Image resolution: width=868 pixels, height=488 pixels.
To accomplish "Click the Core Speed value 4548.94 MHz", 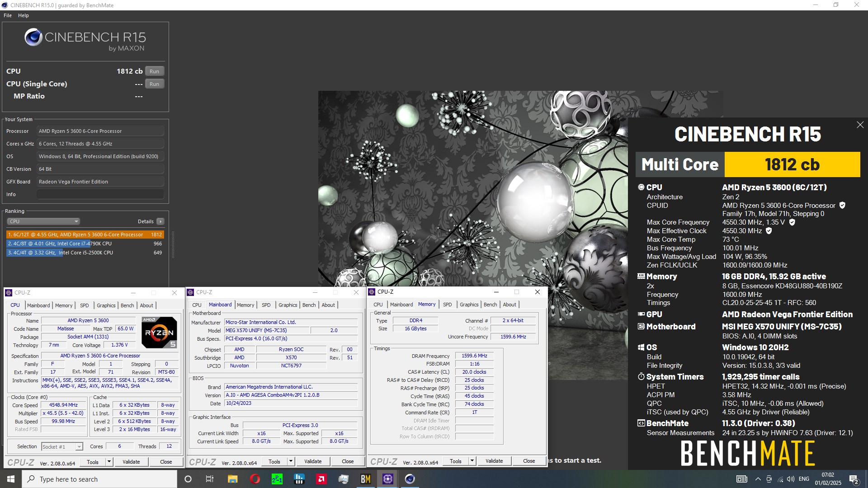I will click(x=63, y=405).
